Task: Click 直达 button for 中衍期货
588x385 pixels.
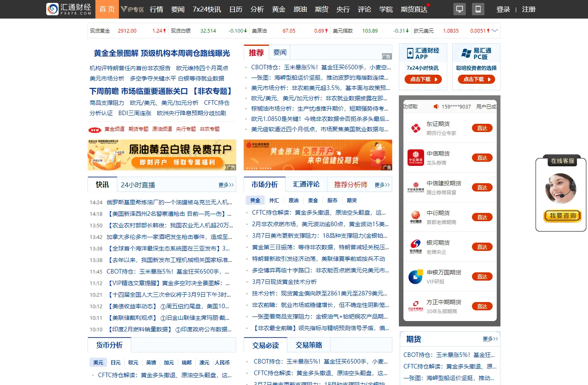Action: (x=482, y=217)
